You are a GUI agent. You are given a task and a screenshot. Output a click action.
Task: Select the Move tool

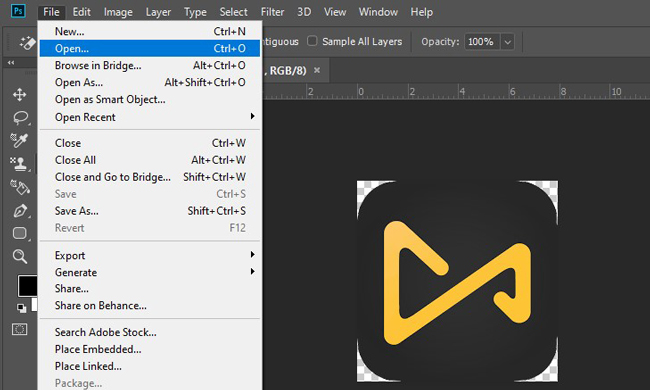(19, 94)
